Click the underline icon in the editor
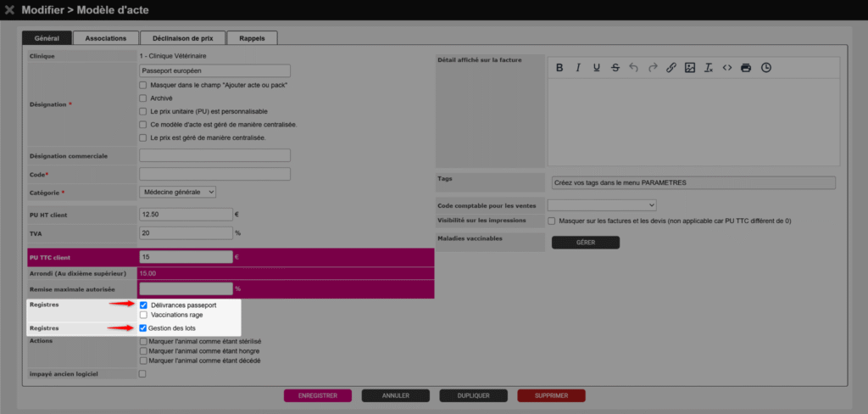Image resolution: width=868 pixels, height=414 pixels. (x=597, y=68)
